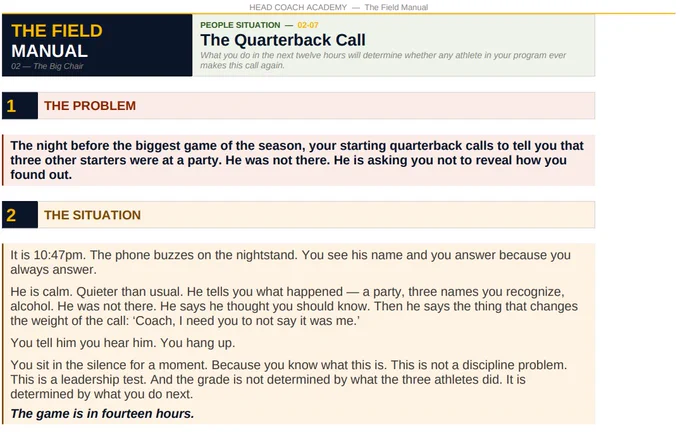Select 'THE PROBLEM' section heading
The height and width of the screenshot is (433, 680).
[90, 105]
